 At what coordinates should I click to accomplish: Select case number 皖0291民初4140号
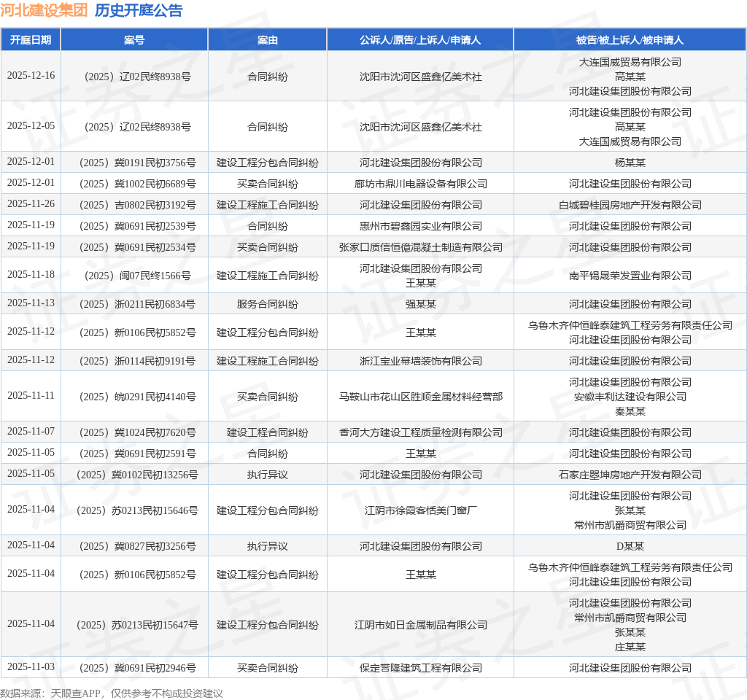point(138,397)
